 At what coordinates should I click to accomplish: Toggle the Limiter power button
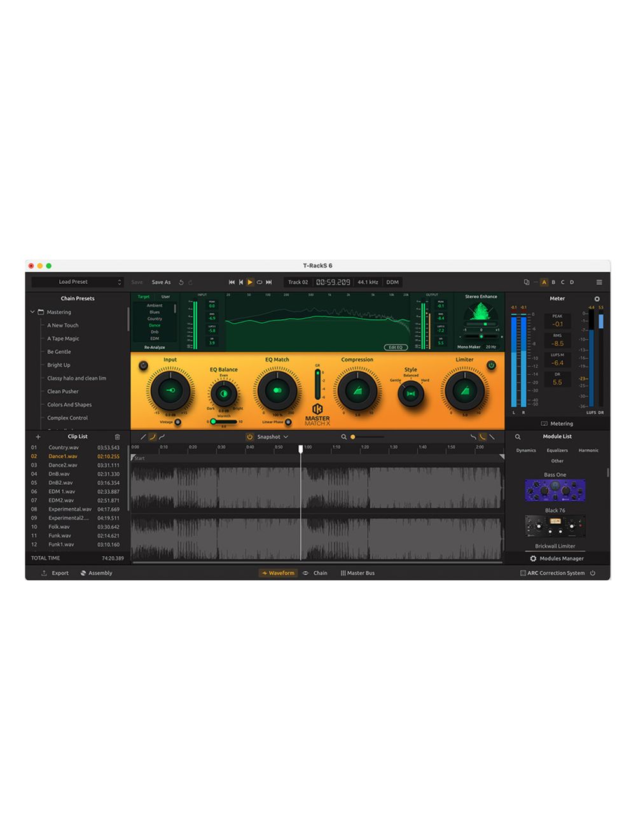491,365
